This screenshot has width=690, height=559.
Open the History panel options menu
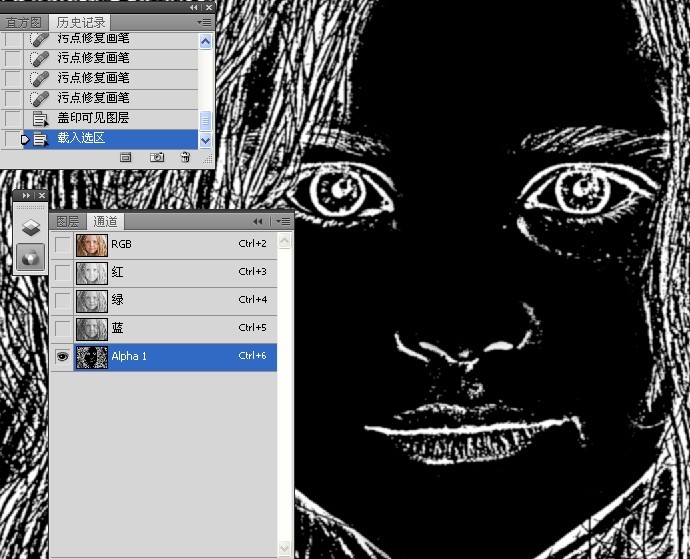click(204, 22)
